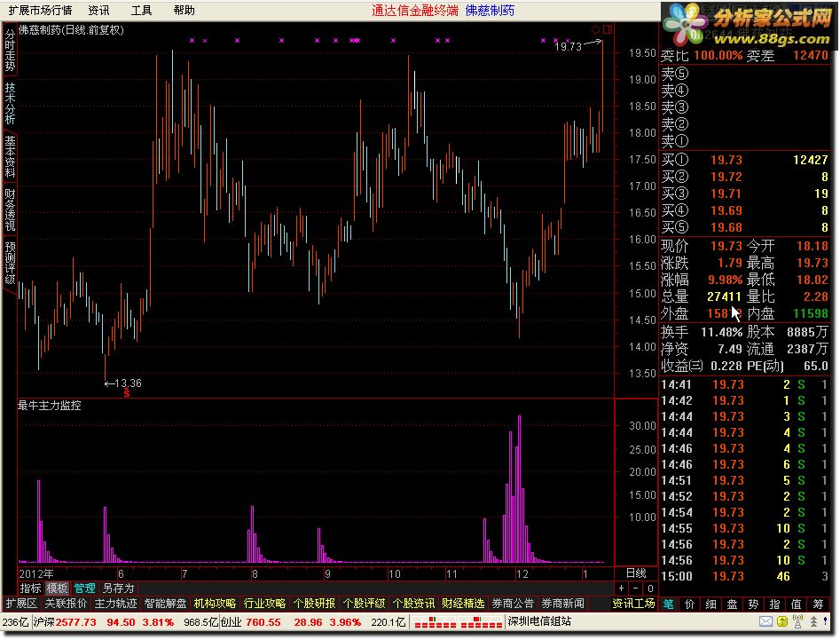
Task: Click the 13.36 low price label
Action: [128, 383]
